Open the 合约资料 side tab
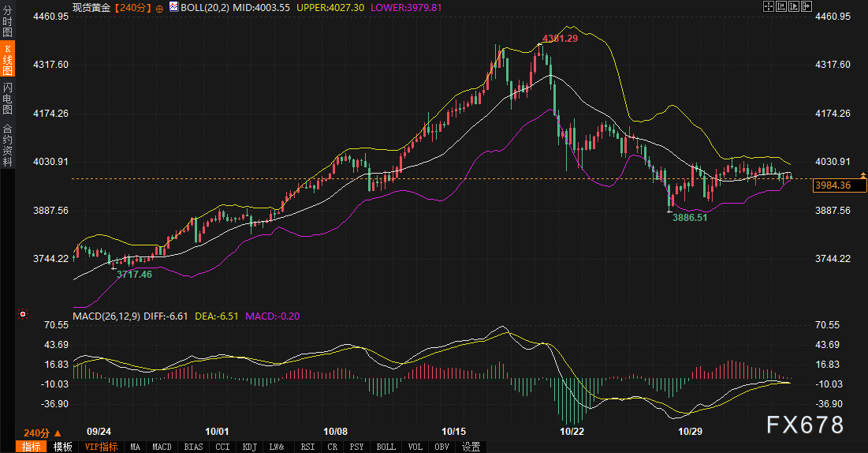868x453 pixels. pyautogui.click(x=8, y=144)
